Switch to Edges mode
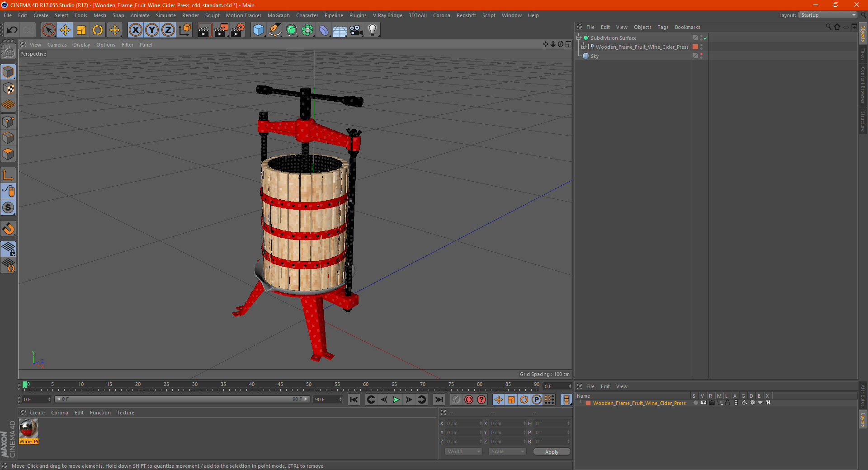Image resolution: width=868 pixels, height=470 pixels. [8, 138]
